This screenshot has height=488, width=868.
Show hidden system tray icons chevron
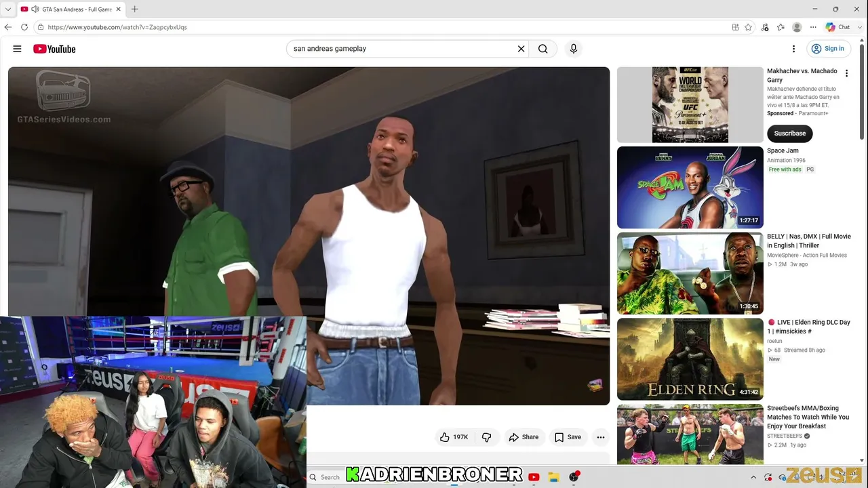(753, 477)
